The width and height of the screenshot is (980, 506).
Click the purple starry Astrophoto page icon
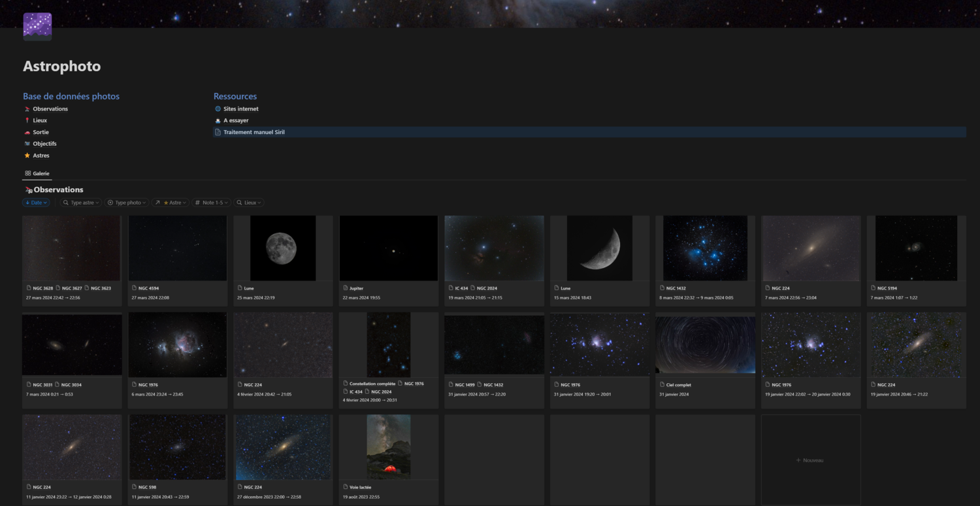coord(37,26)
